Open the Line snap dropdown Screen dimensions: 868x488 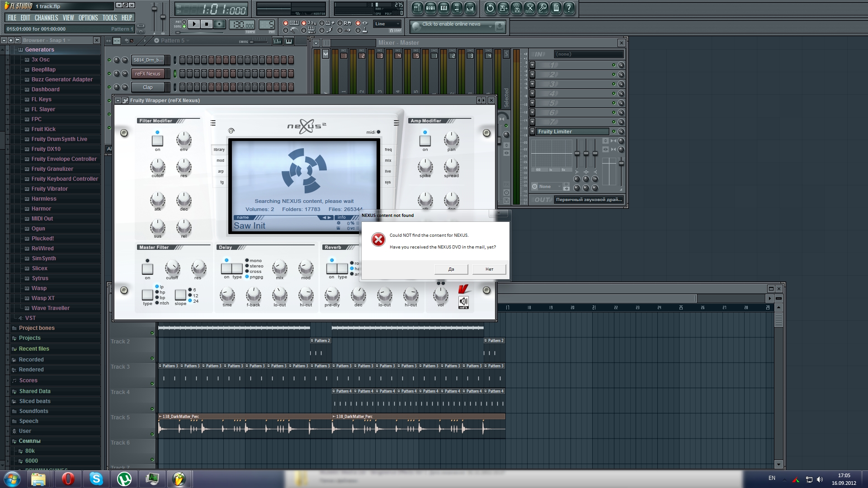point(387,24)
